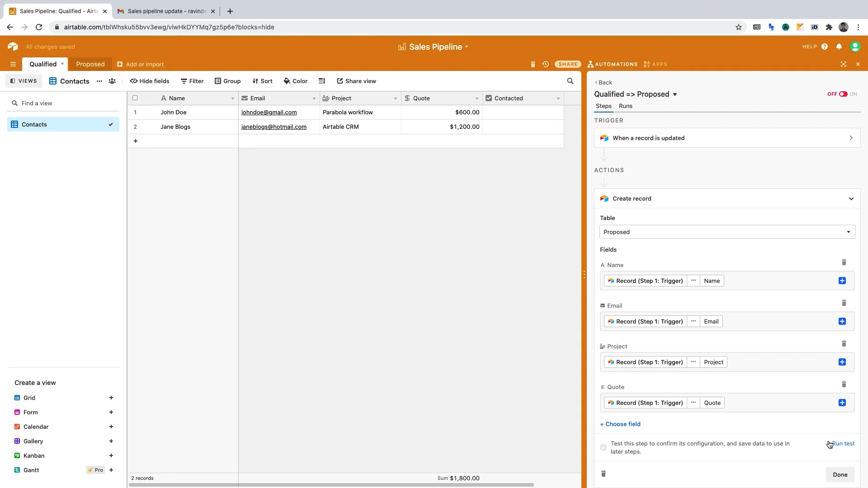Open the Quote column header dropdown arrow

pos(476,99)
